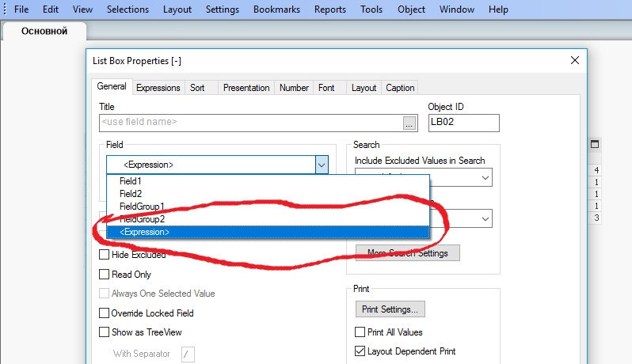Toggle the Hide Excluded checkbox
This screenshot has width=632, height=364.
(x=105, y=255)
